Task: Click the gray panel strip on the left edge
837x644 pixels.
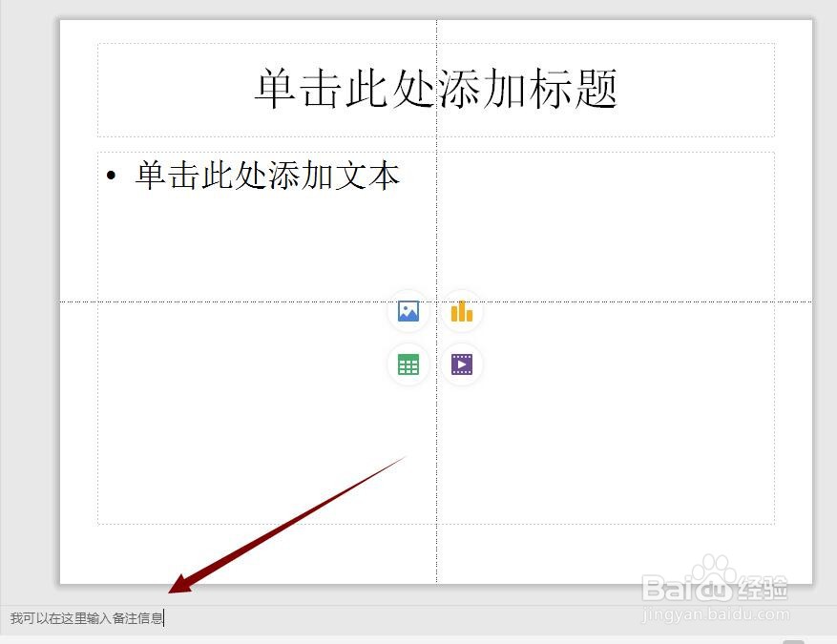Action: point(29,286)
